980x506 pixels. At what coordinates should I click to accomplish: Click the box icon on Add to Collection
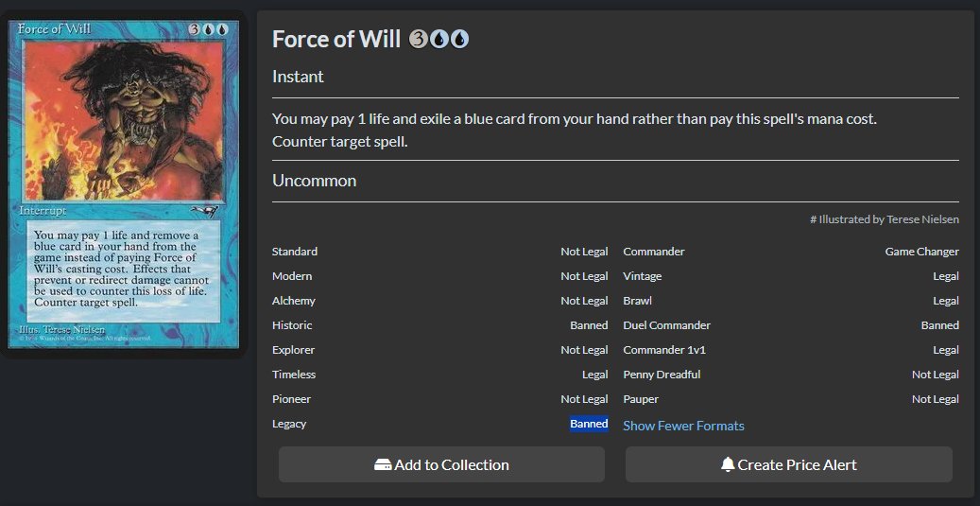[x=383, y=464]
